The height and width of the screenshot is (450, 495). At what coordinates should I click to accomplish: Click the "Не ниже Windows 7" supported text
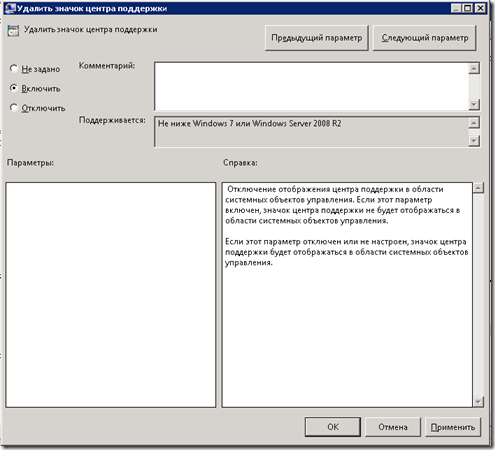click(x=249, y=124)
